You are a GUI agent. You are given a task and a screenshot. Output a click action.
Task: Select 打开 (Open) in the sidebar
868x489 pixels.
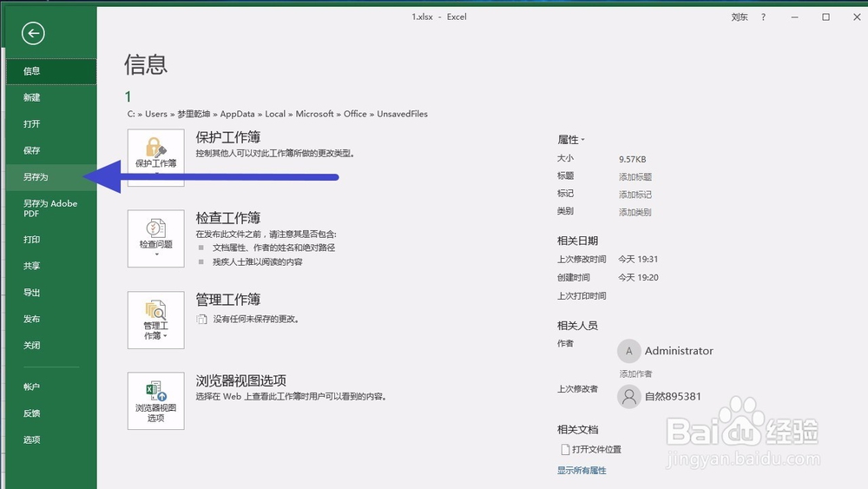pyautogui.click(x=51, y=124)
